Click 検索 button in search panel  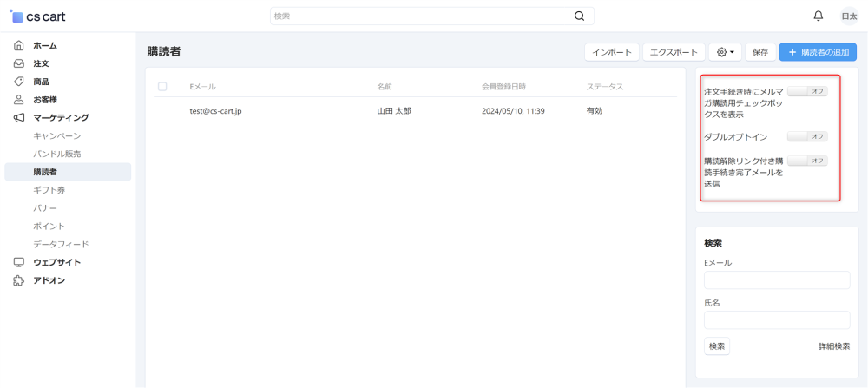pos(717,346)
